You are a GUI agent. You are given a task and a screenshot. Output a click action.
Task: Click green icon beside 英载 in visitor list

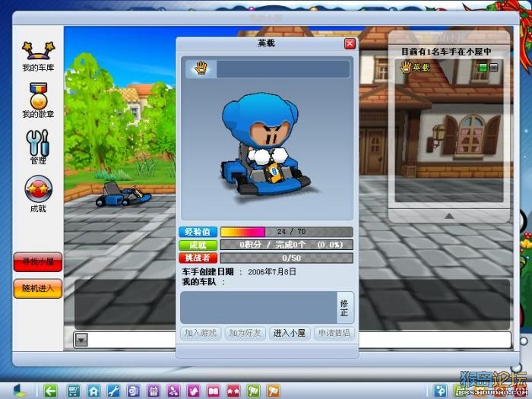click(x=483, y=68)
